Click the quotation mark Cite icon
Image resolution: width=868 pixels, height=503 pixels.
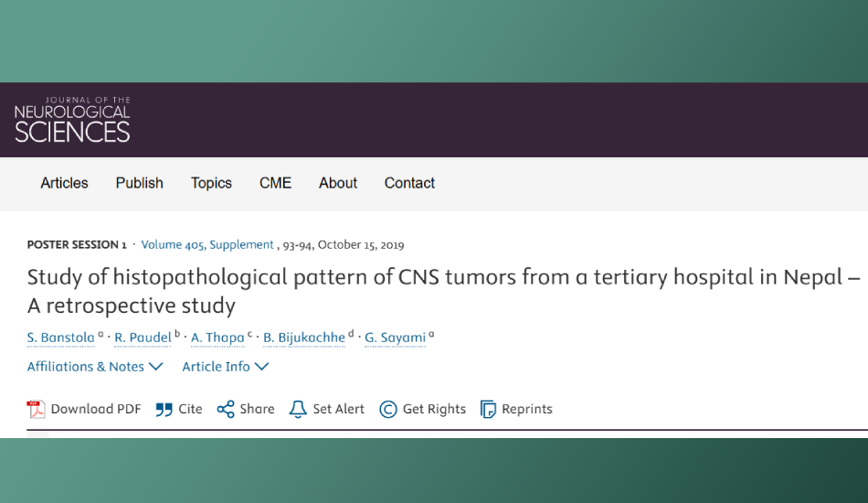coord(164,410)
